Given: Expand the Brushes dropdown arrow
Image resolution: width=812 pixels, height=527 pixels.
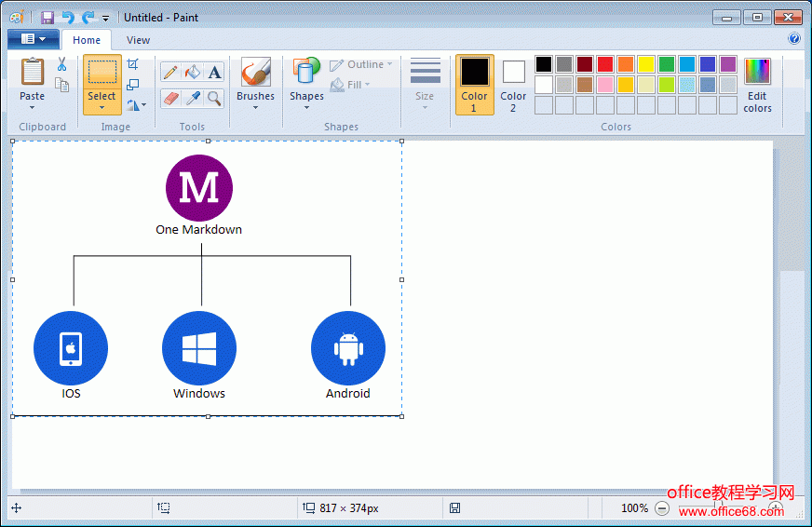Looking at the screenshot, I should click(255, 108).
